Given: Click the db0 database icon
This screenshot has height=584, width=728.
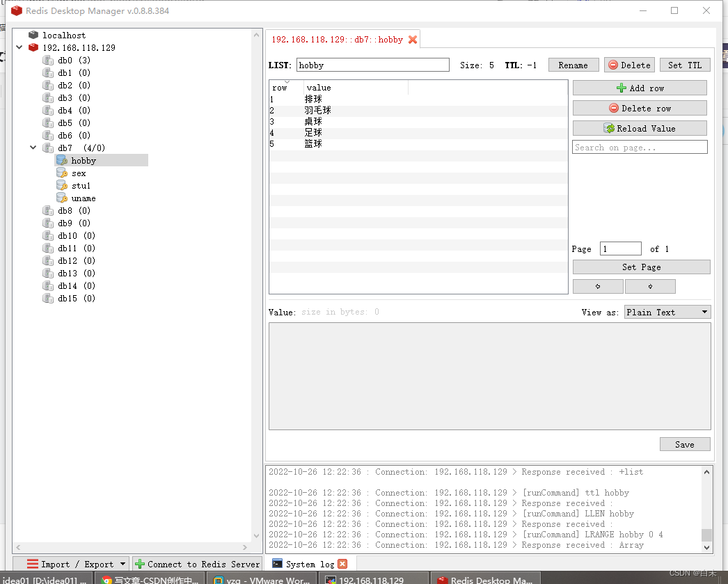Looking at the screenshot, I should tap(47, 60).
